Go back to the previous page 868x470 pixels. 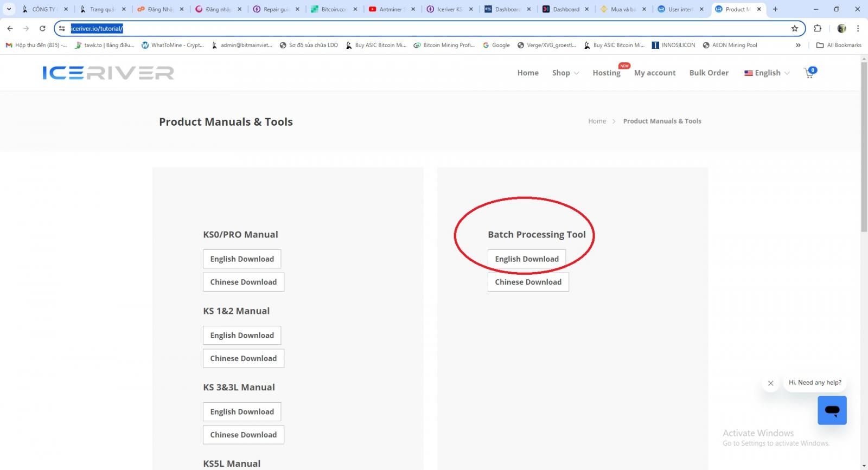(x=10, y=28)
